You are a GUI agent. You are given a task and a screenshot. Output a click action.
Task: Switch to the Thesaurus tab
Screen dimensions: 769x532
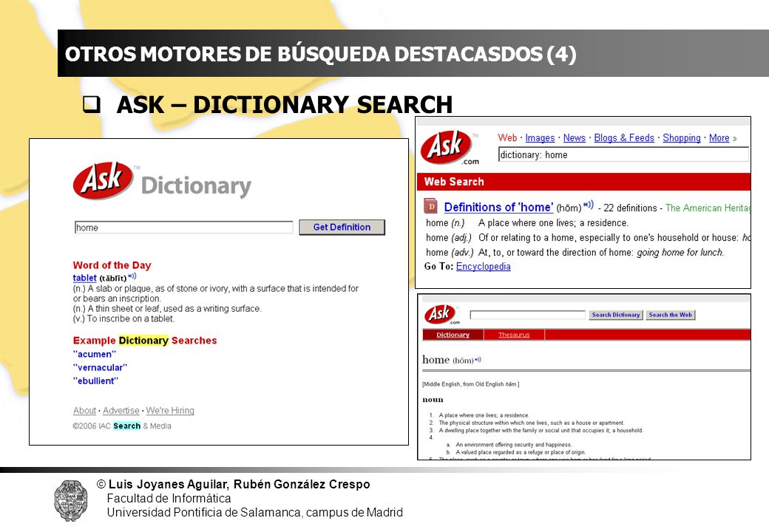click(x=514, y=335)
